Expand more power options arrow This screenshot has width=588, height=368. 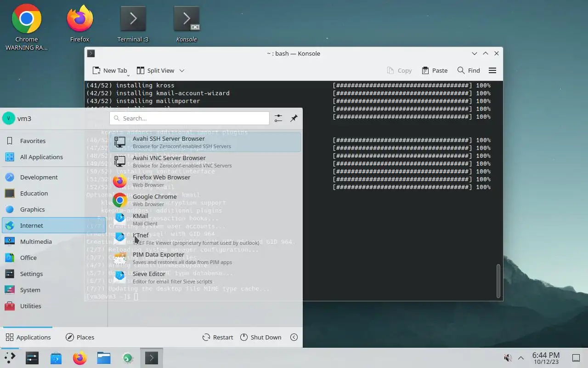294,337
